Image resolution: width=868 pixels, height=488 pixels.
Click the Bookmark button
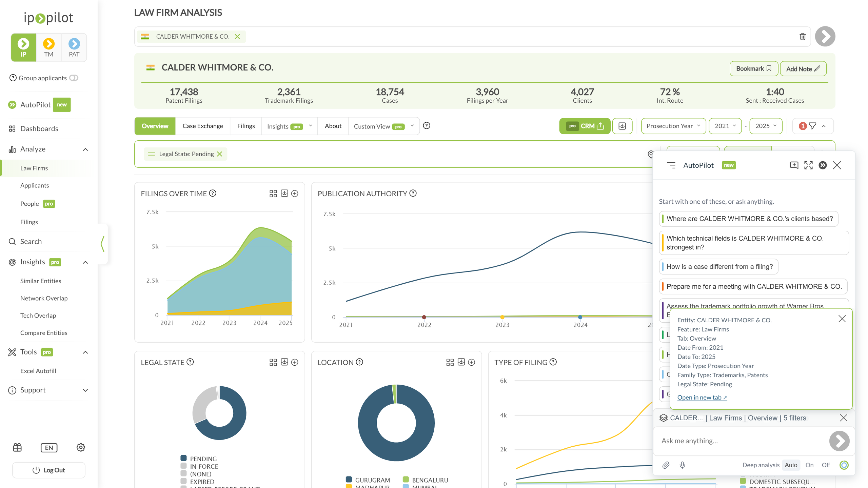(754, 69)
